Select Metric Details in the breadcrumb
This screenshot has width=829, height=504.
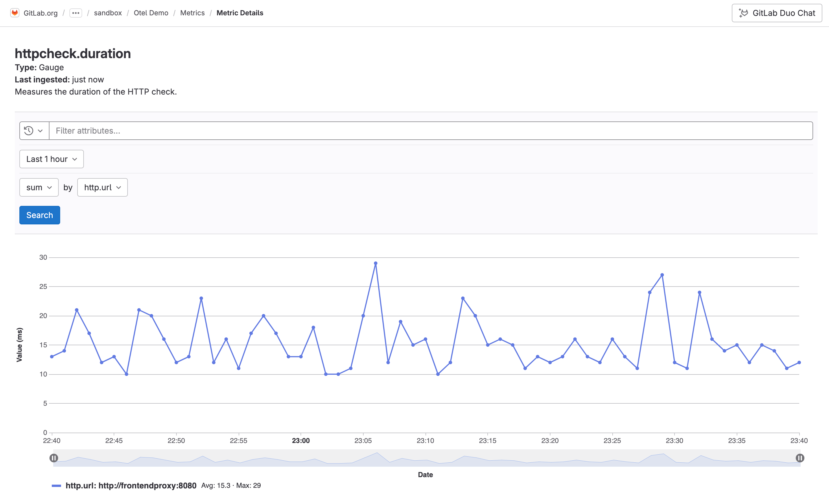click(x=240, y=13)
